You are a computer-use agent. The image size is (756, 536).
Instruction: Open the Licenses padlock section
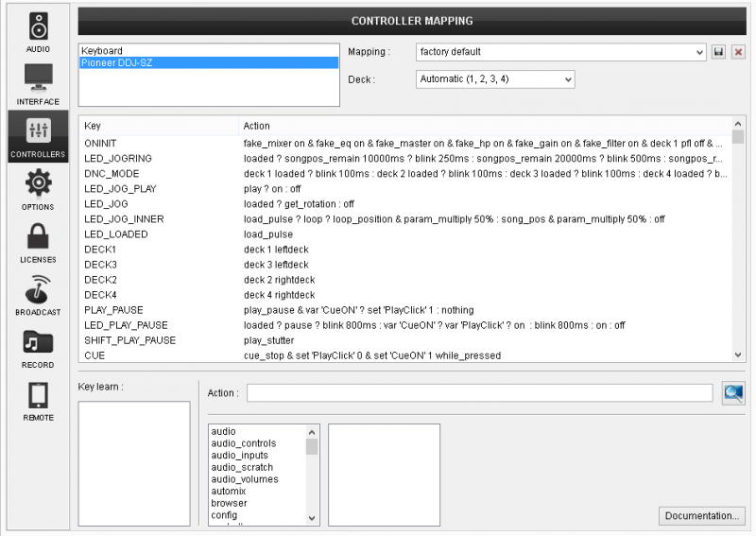point(38,242)
